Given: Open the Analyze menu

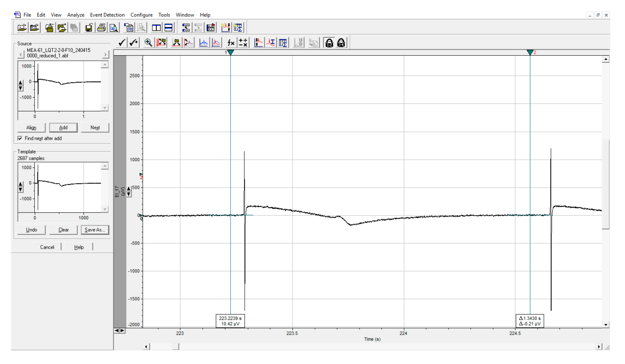Looking at the screenshot, I should pyautogui.click(x=76, y=15).
